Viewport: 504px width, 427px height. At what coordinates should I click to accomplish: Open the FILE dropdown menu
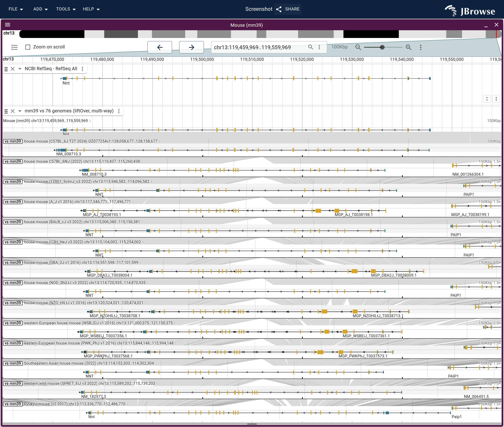coord(16,9)
